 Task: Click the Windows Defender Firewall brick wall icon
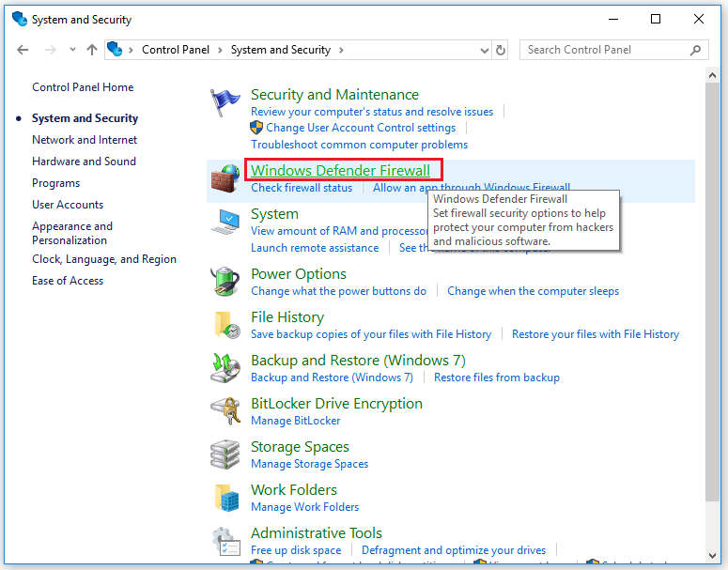coord(225,177)
